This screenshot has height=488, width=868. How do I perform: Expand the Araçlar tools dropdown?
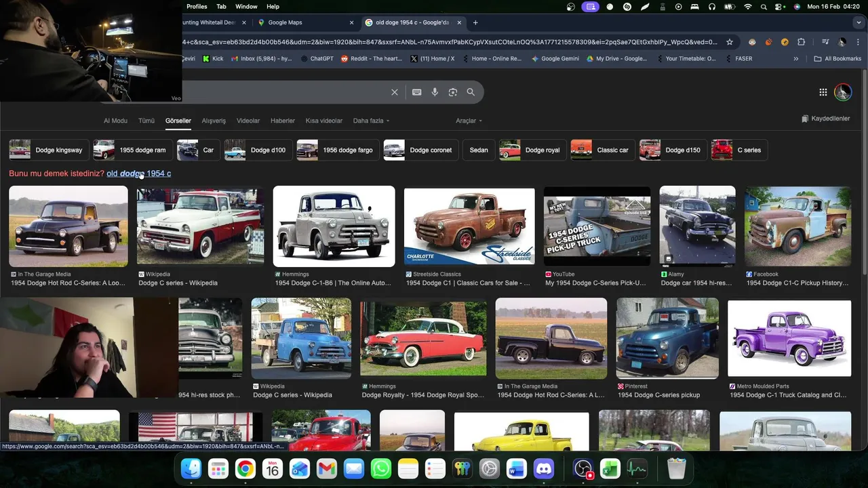click(469, 121)
